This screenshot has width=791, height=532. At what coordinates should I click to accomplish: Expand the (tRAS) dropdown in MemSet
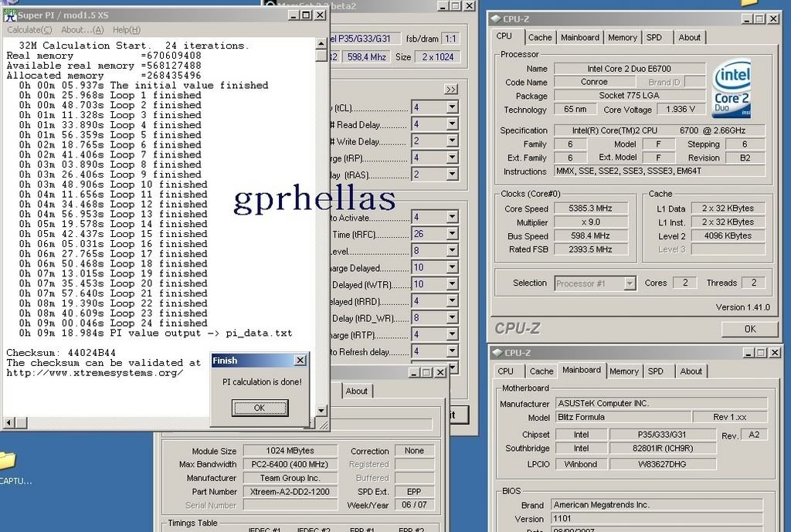pos(452,174)
